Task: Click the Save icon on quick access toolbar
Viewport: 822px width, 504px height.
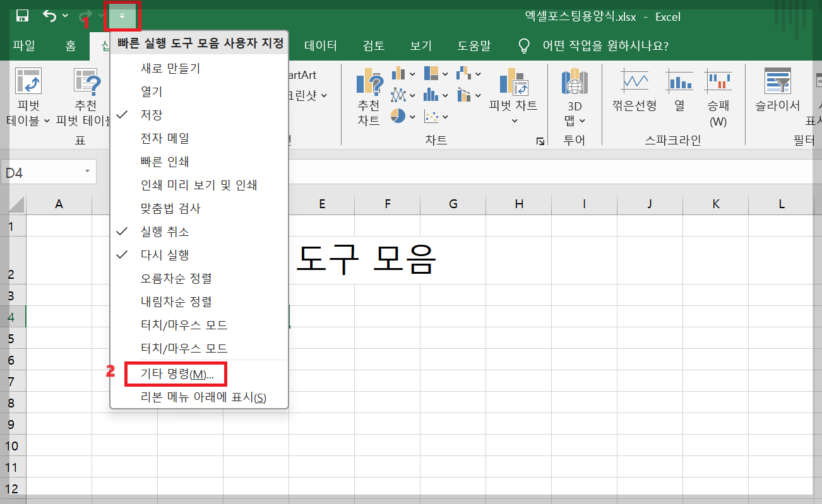Action: pyautogui.click(x=23, y=15)
